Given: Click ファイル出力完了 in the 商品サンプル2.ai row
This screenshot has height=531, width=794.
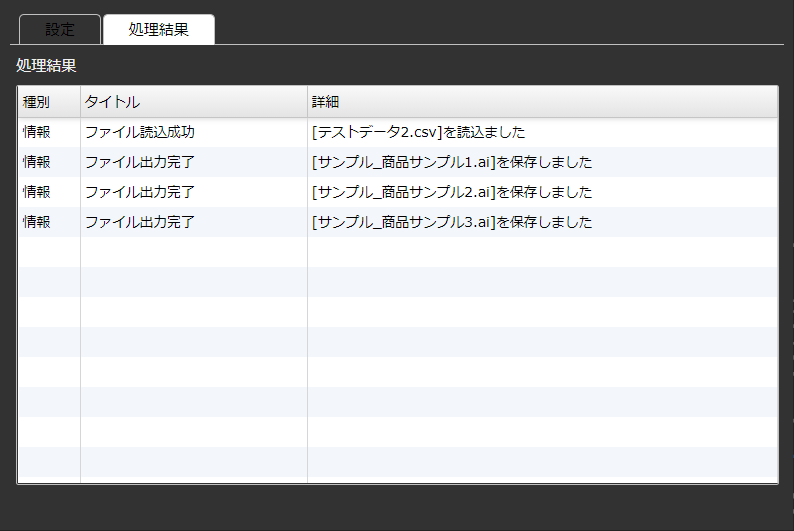Looking at the screenshot, I should [x=193, y=192].
